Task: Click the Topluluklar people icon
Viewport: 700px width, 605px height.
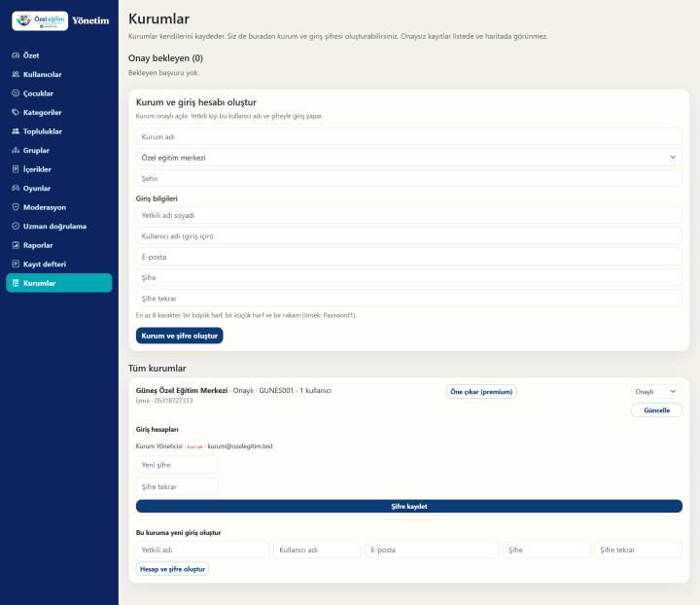Action: (16, 131)
